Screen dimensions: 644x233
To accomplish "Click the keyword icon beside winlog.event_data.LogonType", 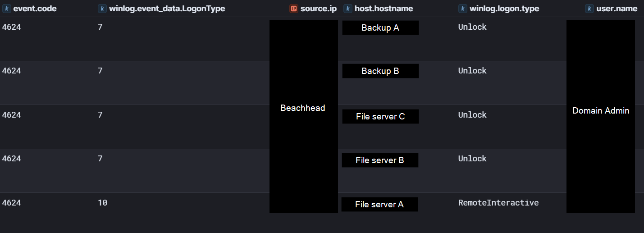I will point(102,9).
